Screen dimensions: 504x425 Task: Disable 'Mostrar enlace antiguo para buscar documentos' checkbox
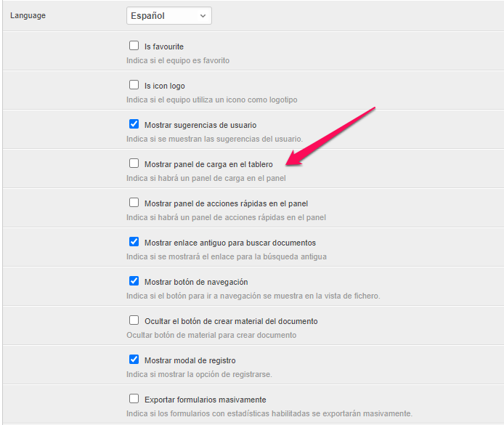134,242
